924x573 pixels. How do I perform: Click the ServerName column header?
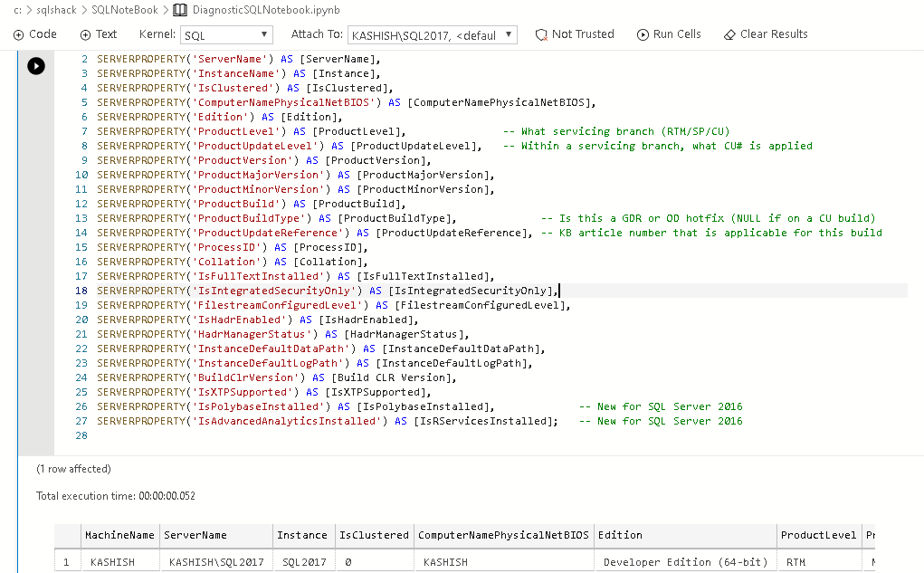(x=195, y=535)
